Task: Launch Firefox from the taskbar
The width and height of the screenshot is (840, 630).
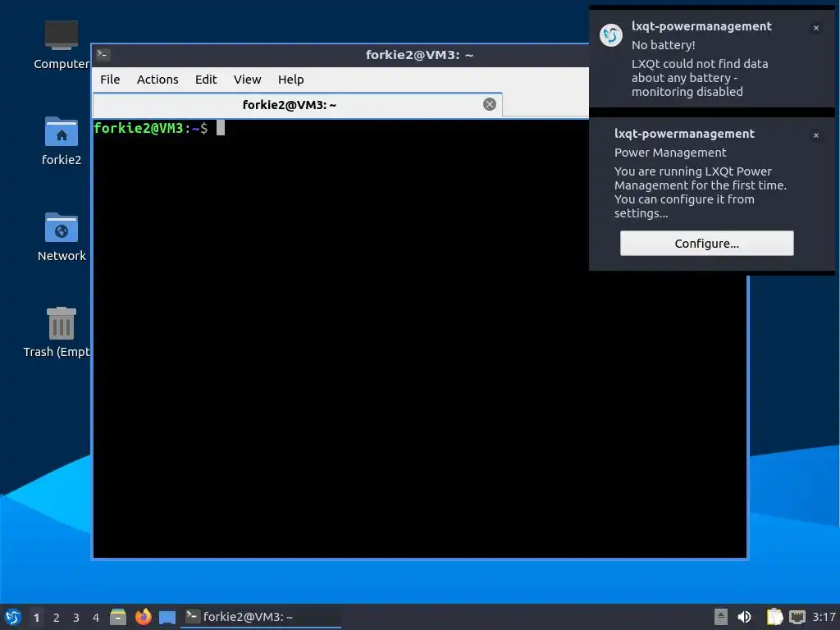Action: coord(143,617)
